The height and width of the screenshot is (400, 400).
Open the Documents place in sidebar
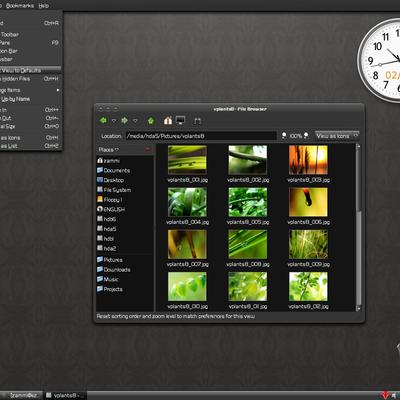point(125,170)
